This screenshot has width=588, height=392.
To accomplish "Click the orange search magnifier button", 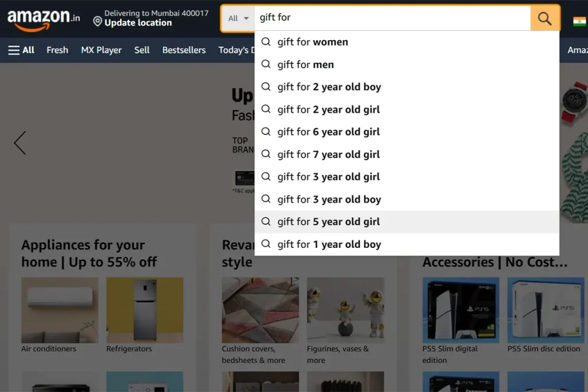I will click(x=544, y=18).
